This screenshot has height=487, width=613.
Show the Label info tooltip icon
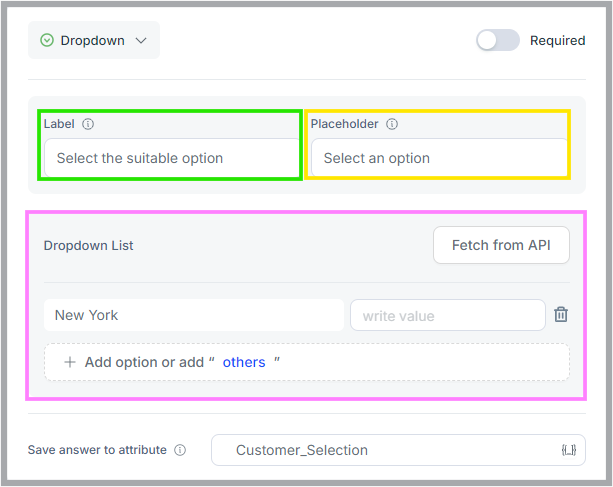point(88,124)
